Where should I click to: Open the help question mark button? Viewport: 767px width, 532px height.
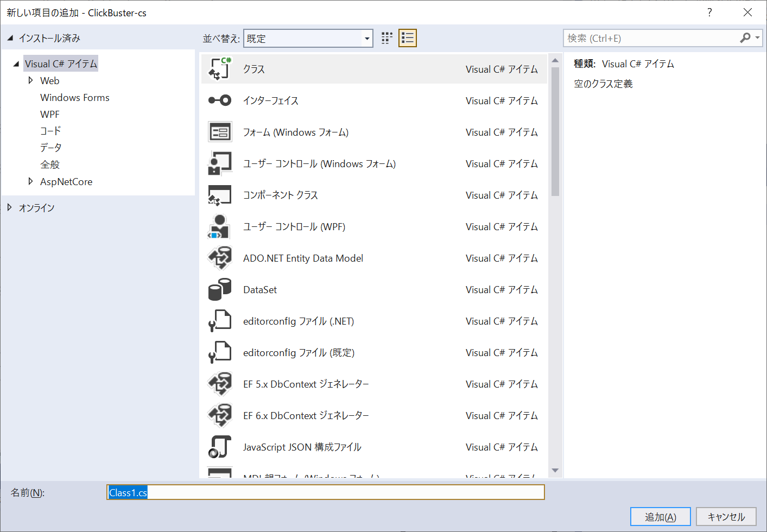click(709, 12)
